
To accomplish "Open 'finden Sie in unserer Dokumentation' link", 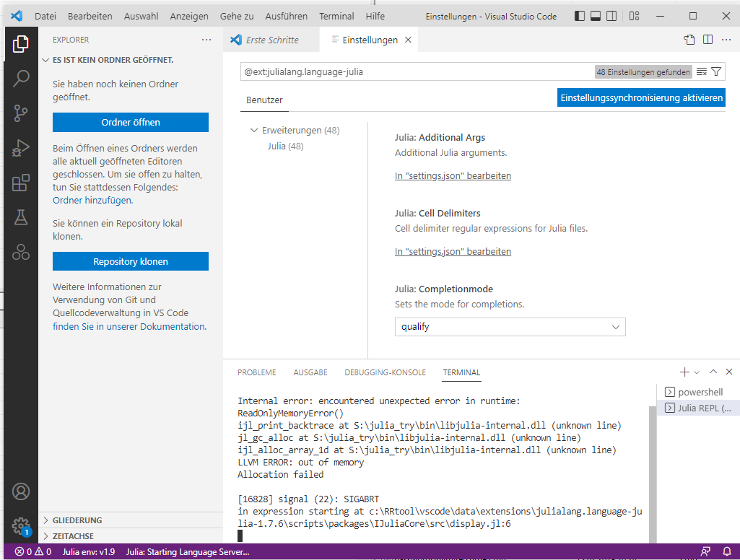I will (129, 326).
